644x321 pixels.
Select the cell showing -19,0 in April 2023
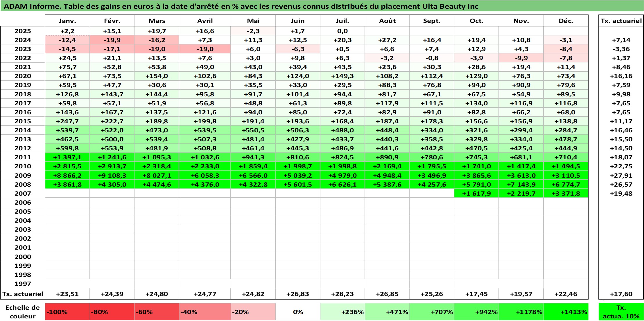[x=205, y=49]
